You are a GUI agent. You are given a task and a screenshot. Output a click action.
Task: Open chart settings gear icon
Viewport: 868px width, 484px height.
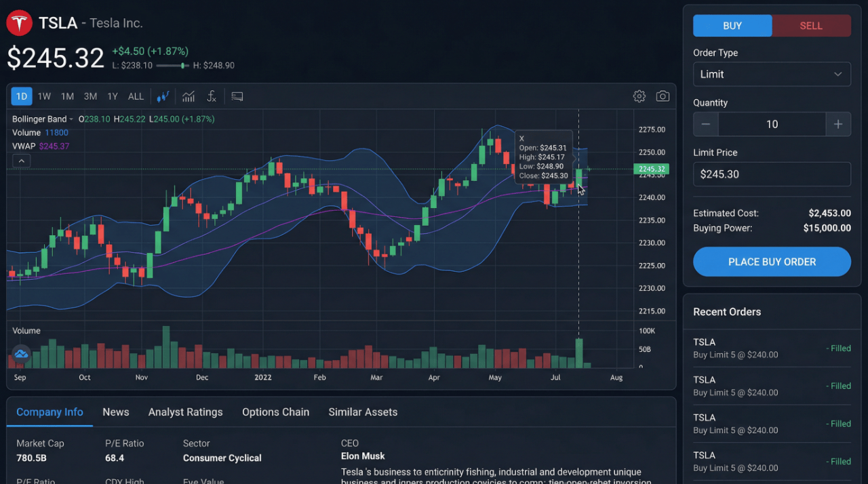[639, 96]
